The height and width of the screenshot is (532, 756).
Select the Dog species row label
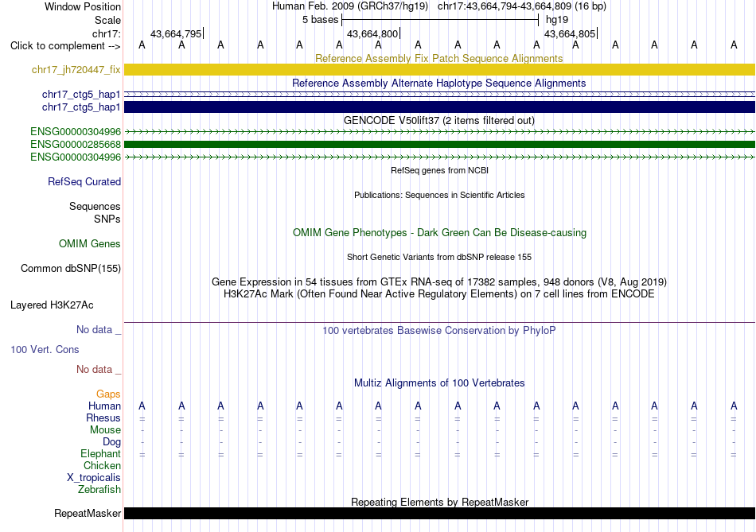111,442
